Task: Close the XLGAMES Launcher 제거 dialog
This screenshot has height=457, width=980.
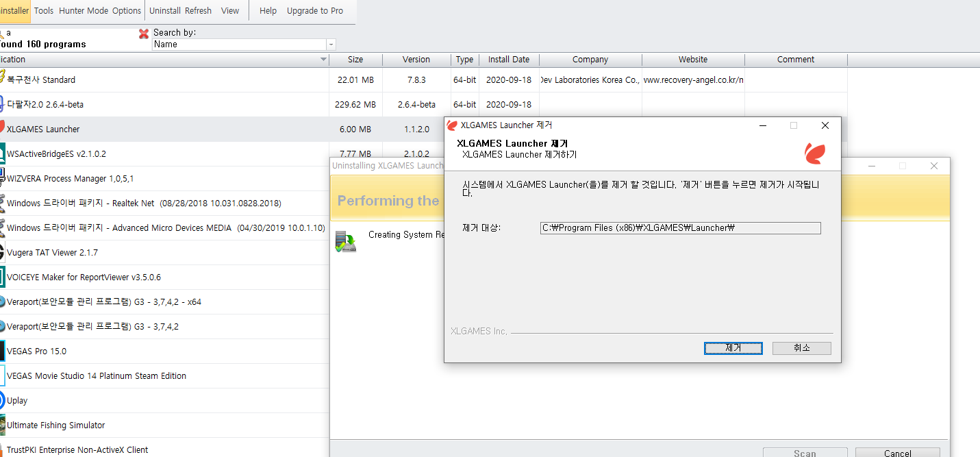Action: 825,125
